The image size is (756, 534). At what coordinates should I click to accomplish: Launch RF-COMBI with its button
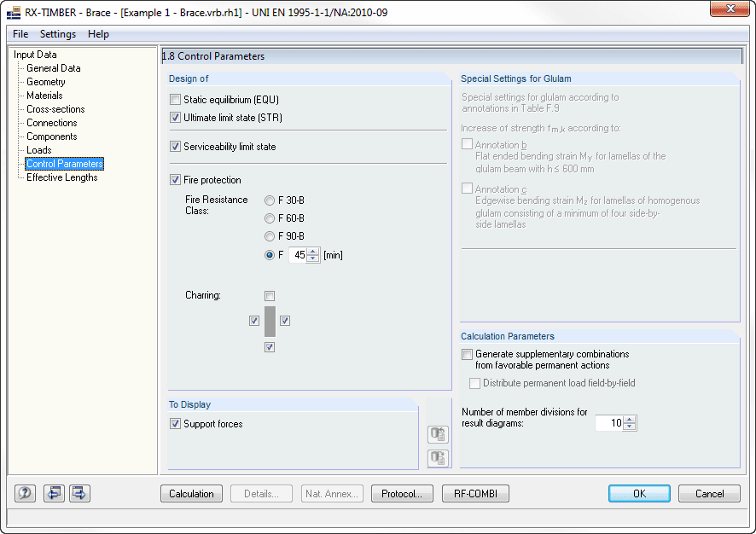click(x=475, y=493)
